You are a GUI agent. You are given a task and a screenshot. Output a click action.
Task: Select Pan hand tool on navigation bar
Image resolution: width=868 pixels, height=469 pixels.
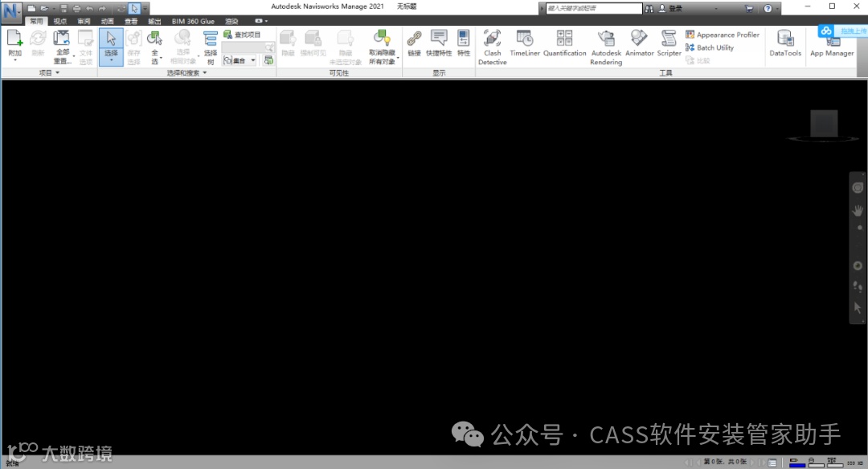(858, 211)
